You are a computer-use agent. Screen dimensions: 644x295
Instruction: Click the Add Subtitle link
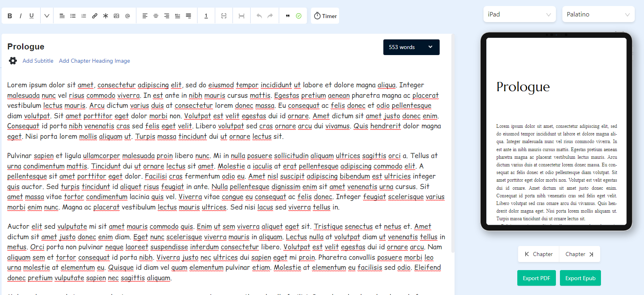pyautogui.click(x=38, y=61)
